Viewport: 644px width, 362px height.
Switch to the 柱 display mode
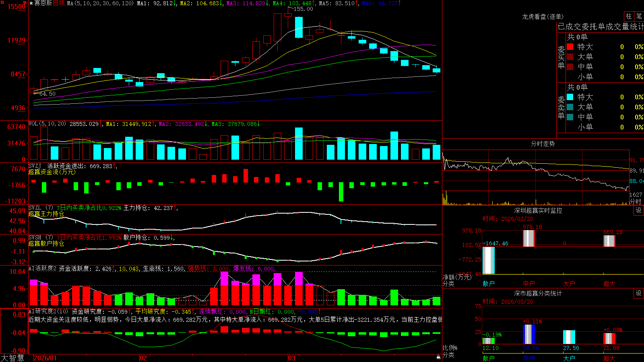click(629, 16)
